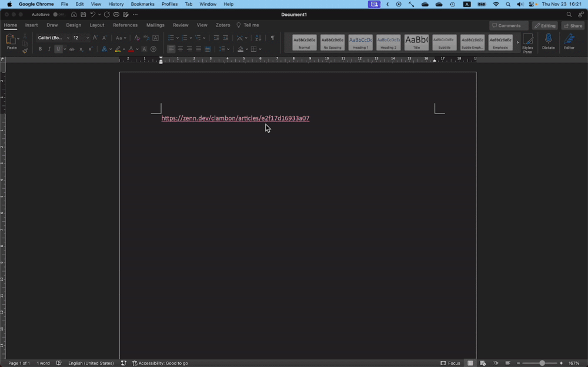Click the Increase Font Size icon
The width and height of the screenshot is (588, 367).
[x=95, y=38]
